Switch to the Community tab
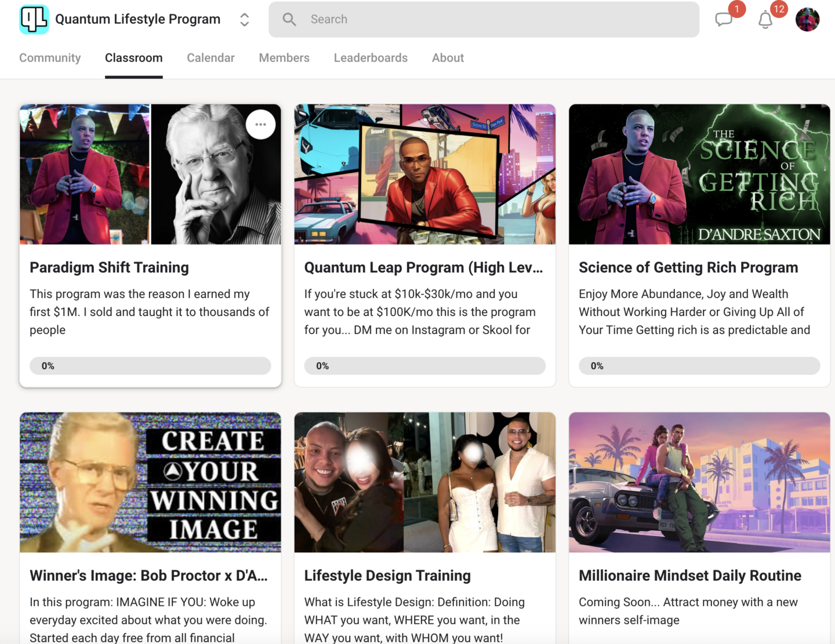835x644 pixels. pos(50,57)
